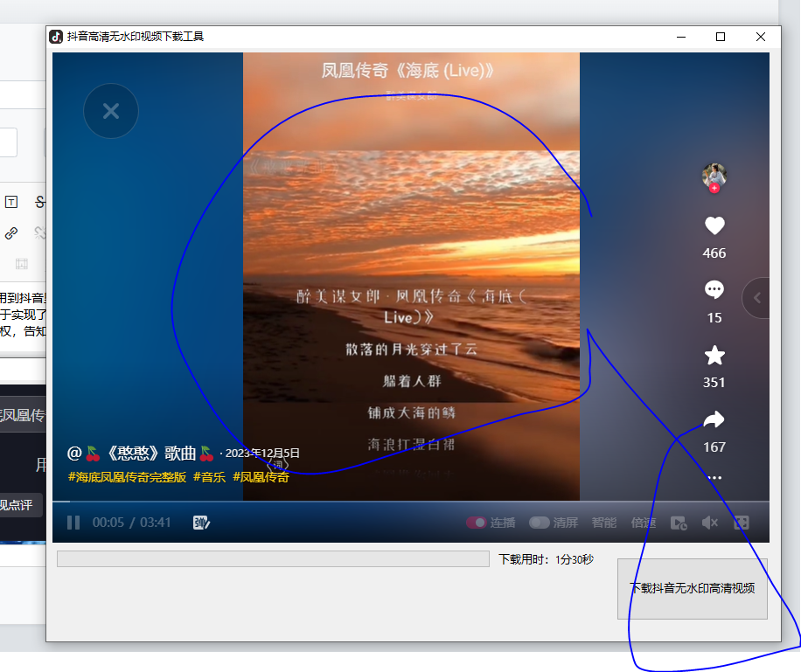Image resolution: width=801 pixels, height=672 pixels.
Task: Turn off the 连播 autoplay switch
Action: pyautogui.click(x=476, y=523)
